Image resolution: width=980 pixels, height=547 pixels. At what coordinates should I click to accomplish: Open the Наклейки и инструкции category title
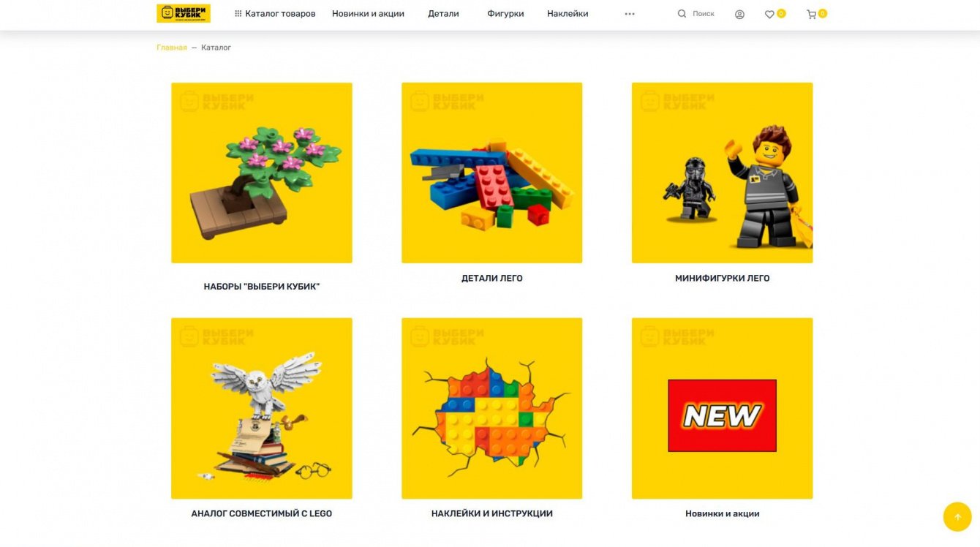[492, 513]
